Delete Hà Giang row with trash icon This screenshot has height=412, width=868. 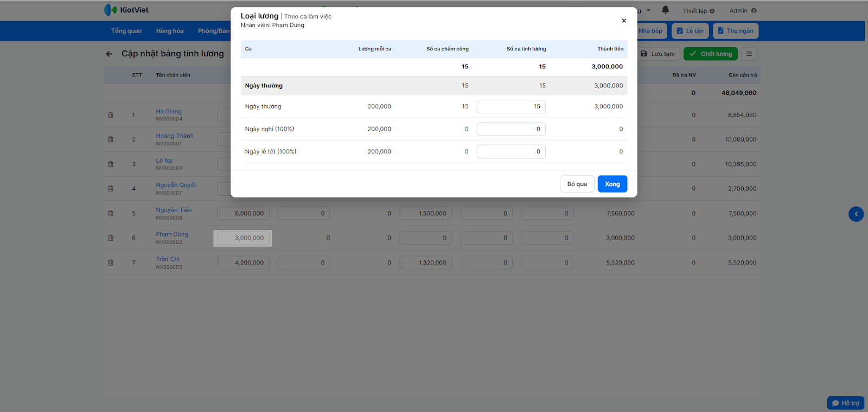[x=111, y=115]
